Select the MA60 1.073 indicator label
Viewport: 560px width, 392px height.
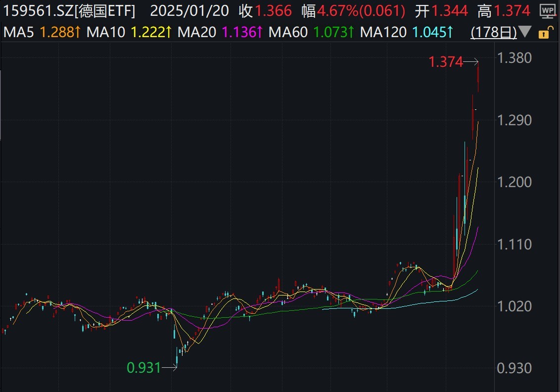coord(311,33)
